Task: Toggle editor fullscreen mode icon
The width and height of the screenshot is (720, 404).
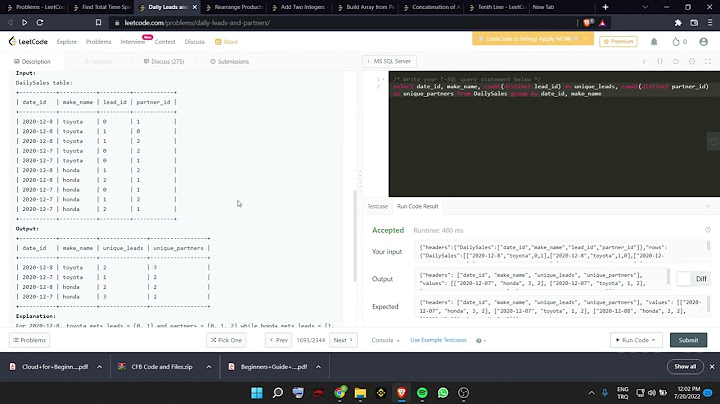Action: coord(708,61)
